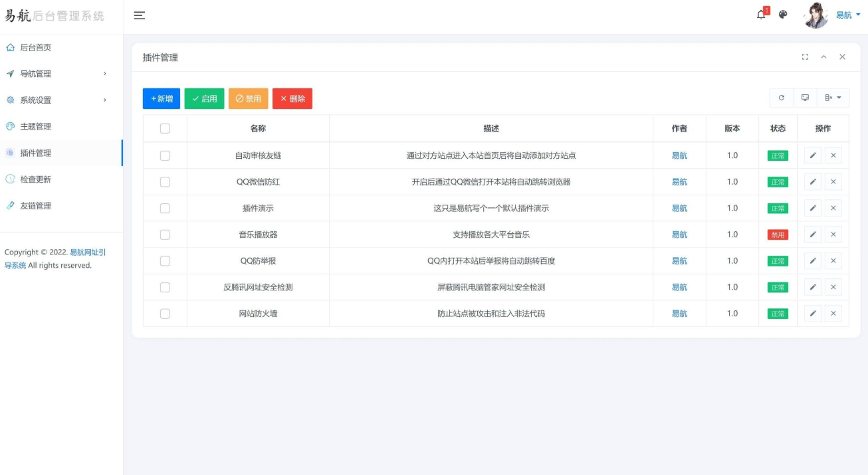Toggle 正常 status of 网站防火墙
868x475 pixels.
tap(778, 314)
